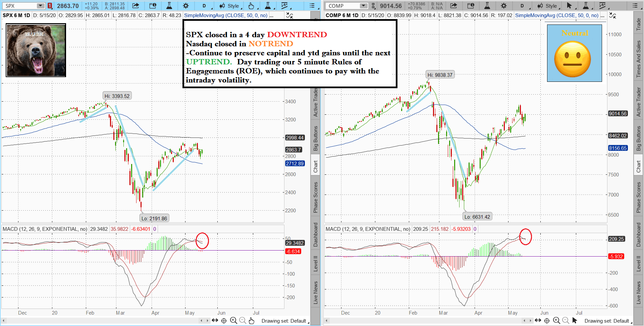The height and width of the screenshot is (326, 644).
Task: Open the Live News tab on right
Action: point(638,292)
